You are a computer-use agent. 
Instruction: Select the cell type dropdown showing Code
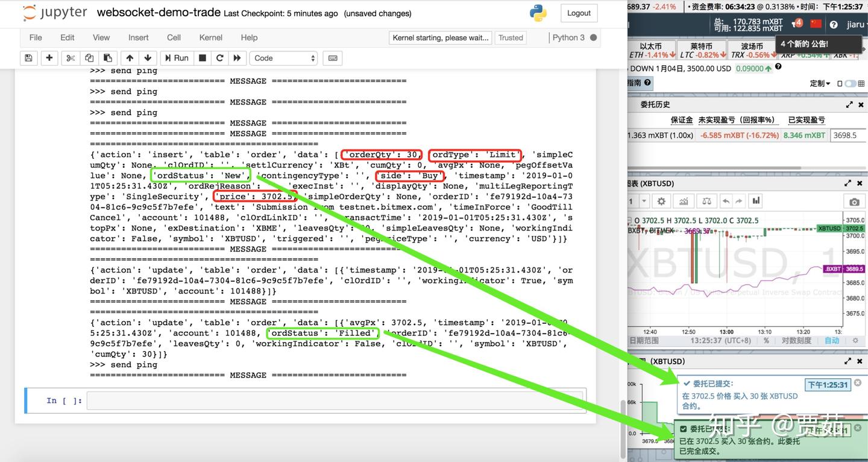[x=284, y=58]
